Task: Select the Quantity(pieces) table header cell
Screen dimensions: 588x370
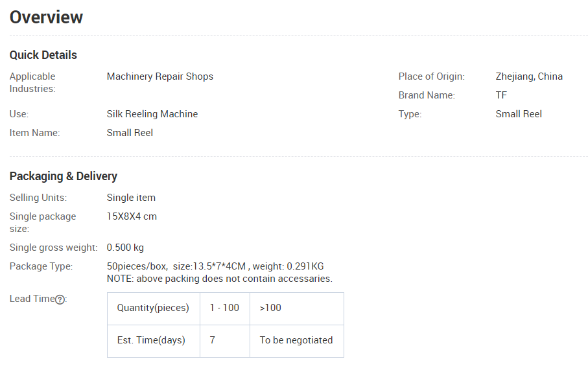Action: click(x=154, y=308)
